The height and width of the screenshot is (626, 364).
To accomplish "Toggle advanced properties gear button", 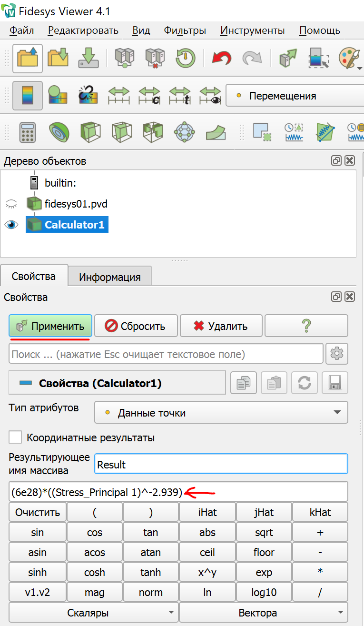I will [337, 354].
